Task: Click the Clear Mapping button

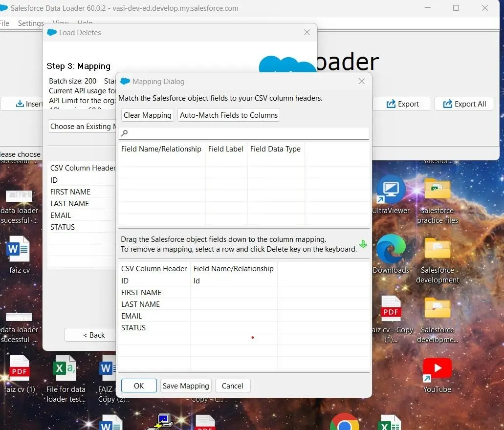Action: coord(147,115)
